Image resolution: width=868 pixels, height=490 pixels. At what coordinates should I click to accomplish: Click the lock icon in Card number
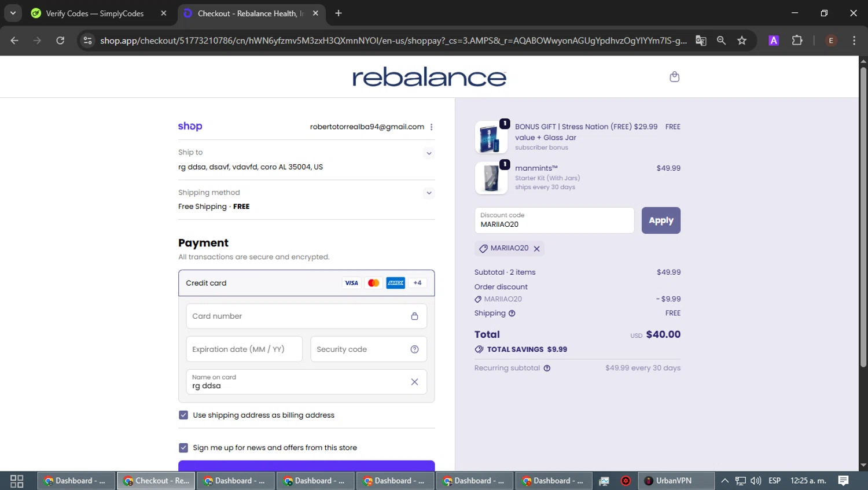414,316
